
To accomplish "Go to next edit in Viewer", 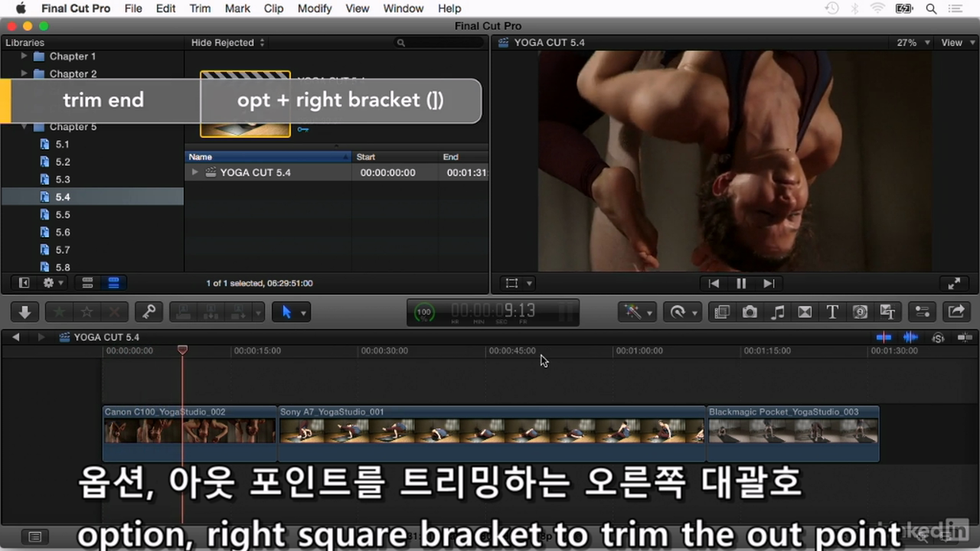I will [769, 283].
